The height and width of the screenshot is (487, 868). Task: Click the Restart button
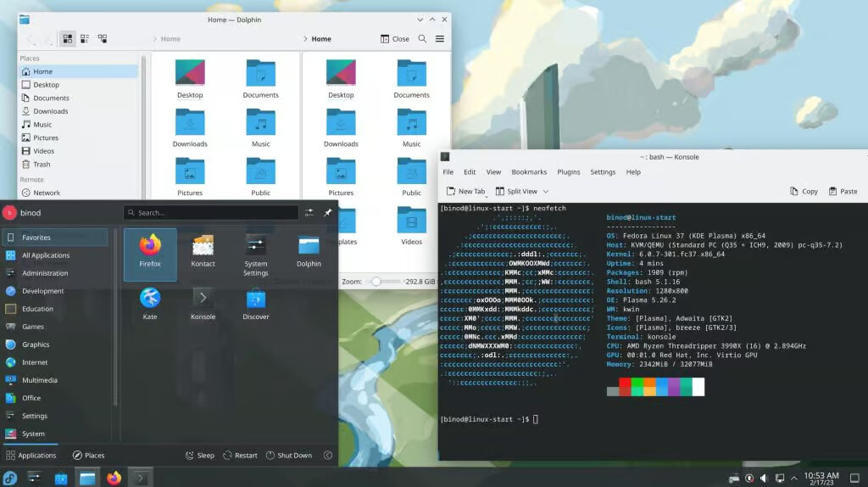point(240,456)
